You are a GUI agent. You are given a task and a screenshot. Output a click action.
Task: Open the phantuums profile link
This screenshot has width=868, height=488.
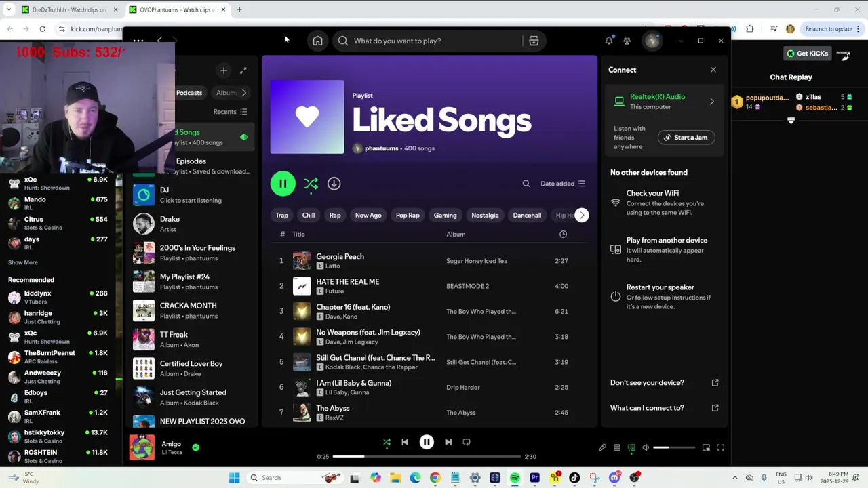[381, 148]
